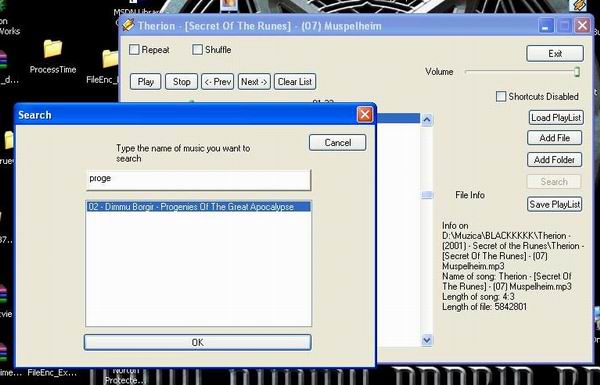Minimize the music player window

pyautogui.click(x=545, y=26)
